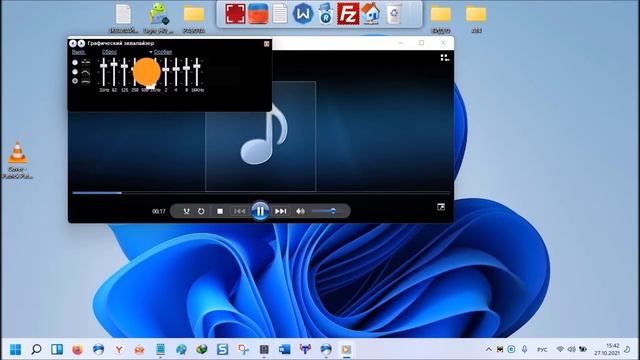Click the equalizer turn-off link
This screenshot has width=640, height=360.
pos(79,52)
